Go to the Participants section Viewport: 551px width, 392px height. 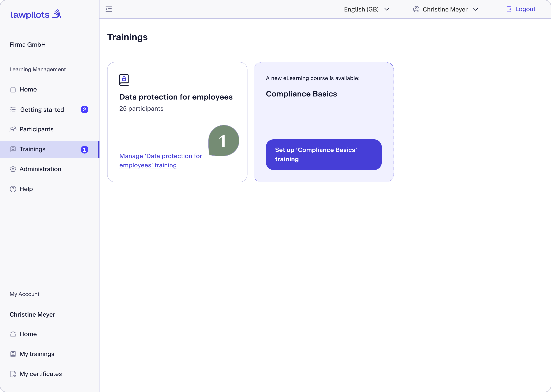(x=50, y=129)
